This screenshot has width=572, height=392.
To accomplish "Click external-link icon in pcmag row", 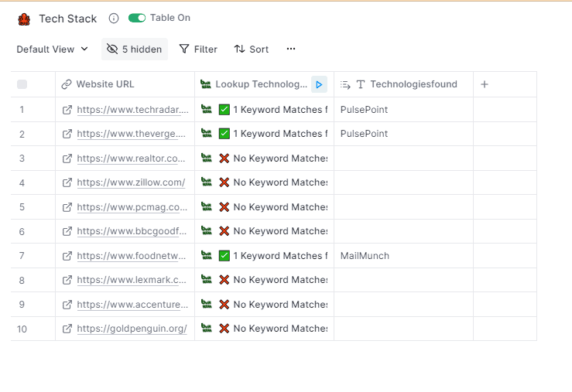I will (67, 207).
